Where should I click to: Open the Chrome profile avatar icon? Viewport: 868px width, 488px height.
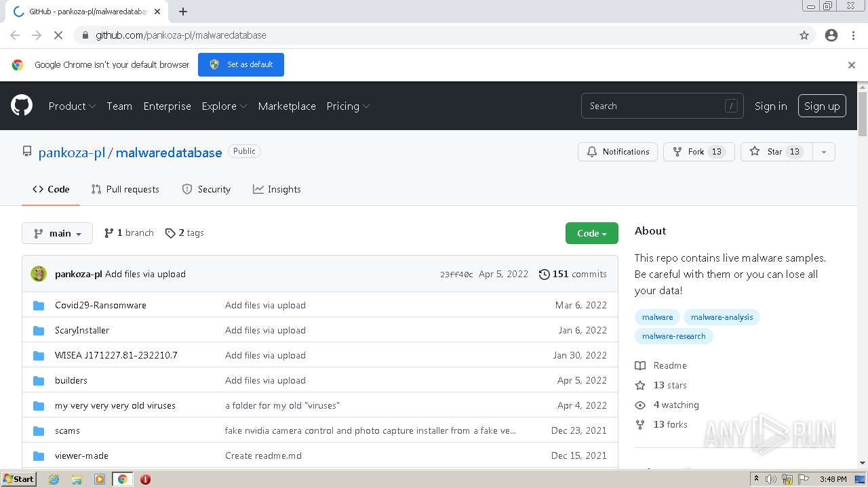point(831,35)
